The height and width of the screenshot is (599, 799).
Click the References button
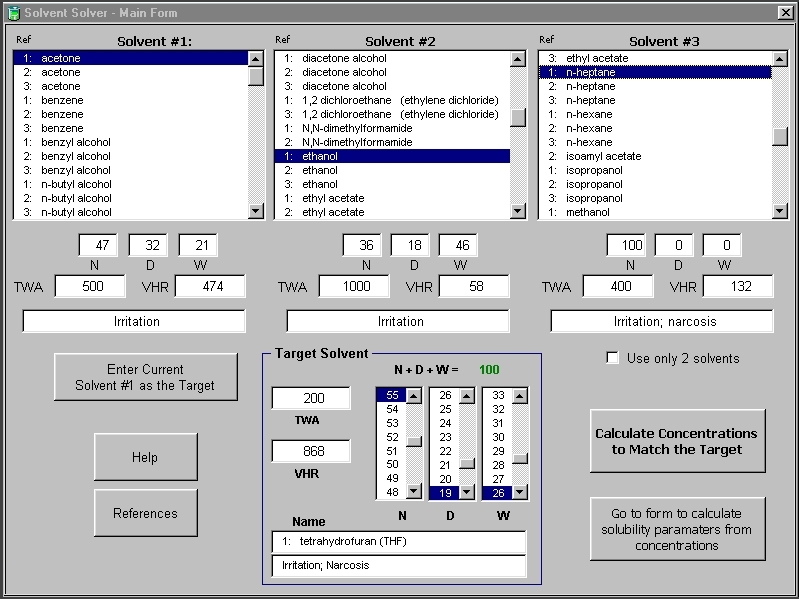pos(145,513)
